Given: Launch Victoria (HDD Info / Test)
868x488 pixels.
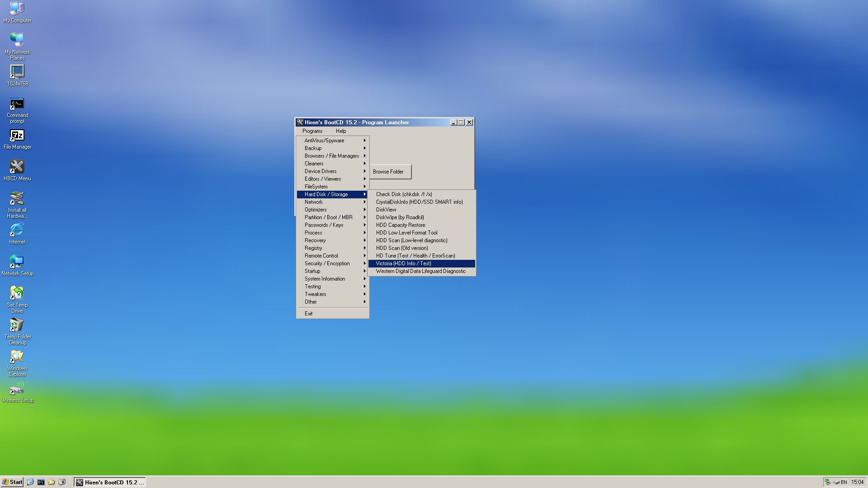Looking at the screenshot, I should pos(422,263).
